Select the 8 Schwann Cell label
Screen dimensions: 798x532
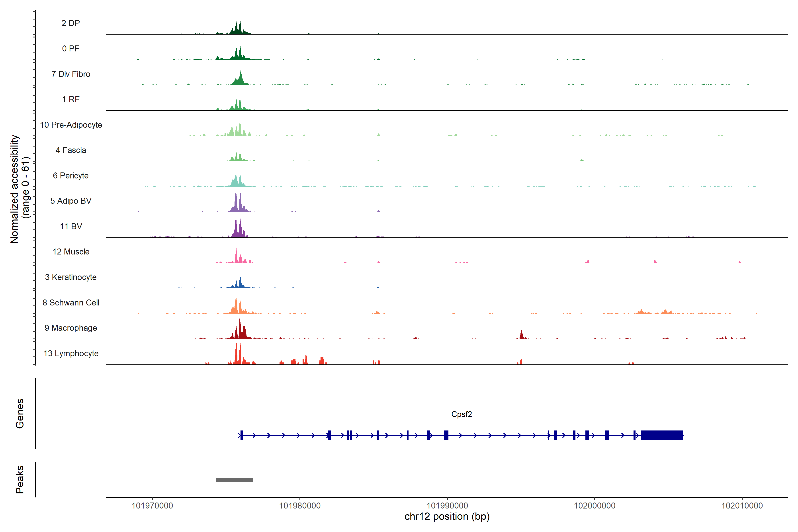71,303
